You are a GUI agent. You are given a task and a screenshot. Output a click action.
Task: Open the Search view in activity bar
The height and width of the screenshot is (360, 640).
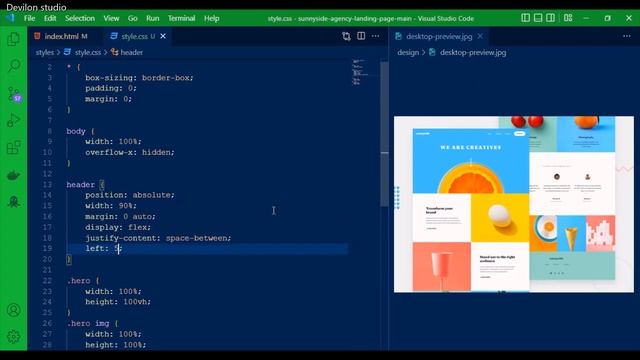[13, 66]
